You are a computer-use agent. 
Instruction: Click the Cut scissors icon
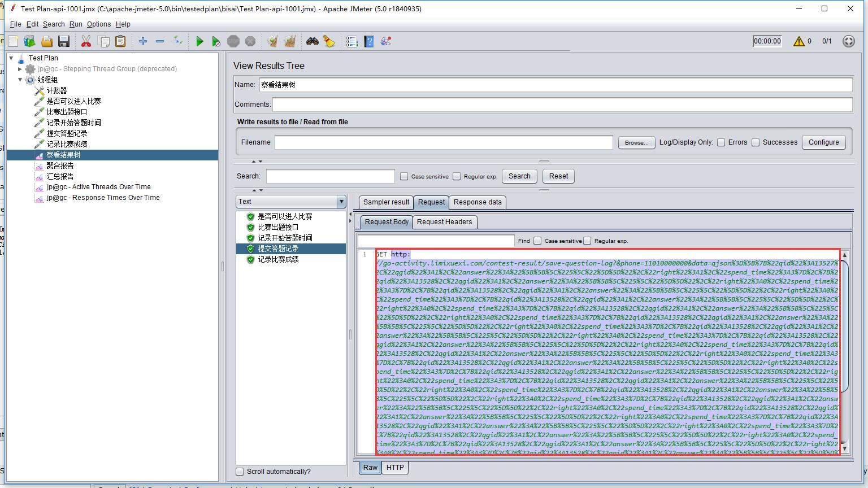(x=86, y=41)
